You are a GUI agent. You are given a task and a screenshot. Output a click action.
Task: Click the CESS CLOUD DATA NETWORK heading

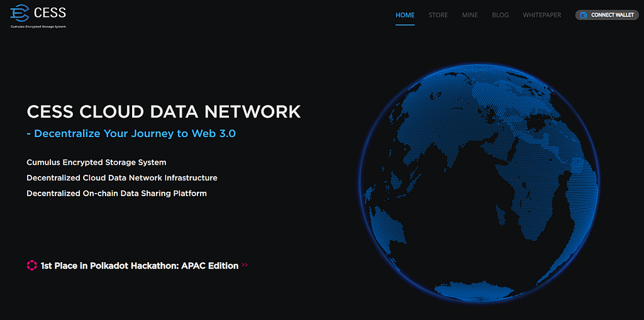click(164, 112)
